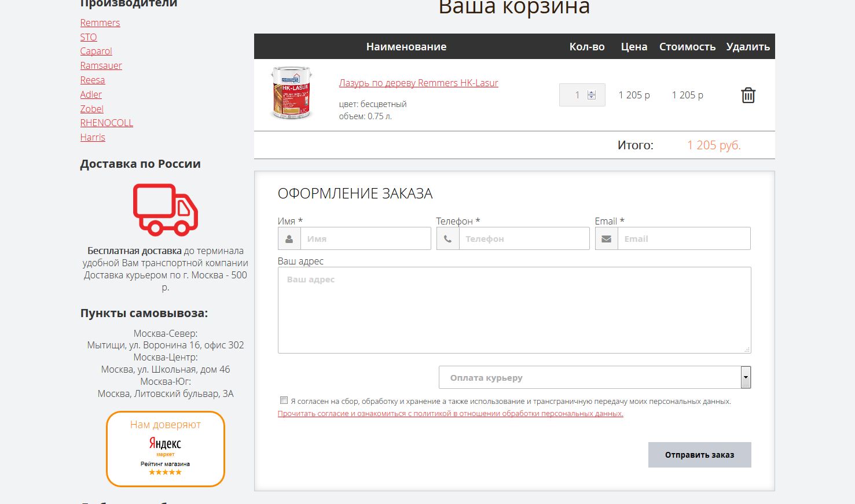Click the Нам доверяют caption
The height and width of the screenshot is (504, 855).
[x=166, y=424]
